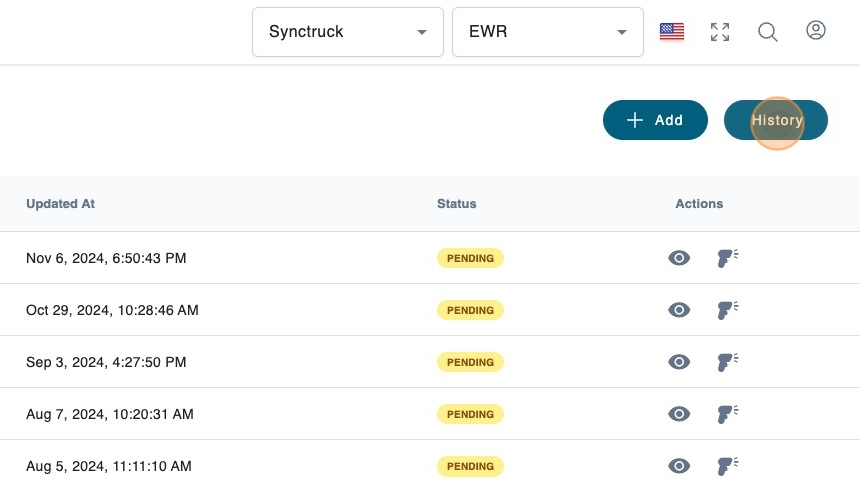
Task: Click the US flag language icon
Action: click(x=672, y=32)
